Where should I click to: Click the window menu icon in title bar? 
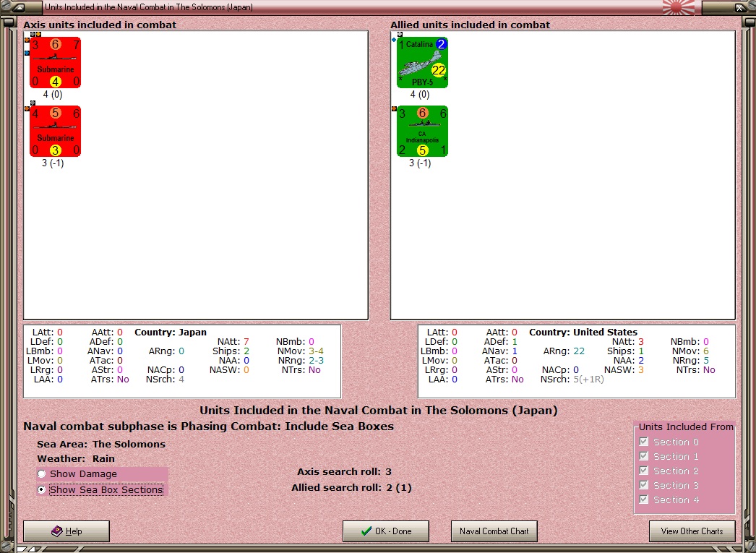click(18, 7)
